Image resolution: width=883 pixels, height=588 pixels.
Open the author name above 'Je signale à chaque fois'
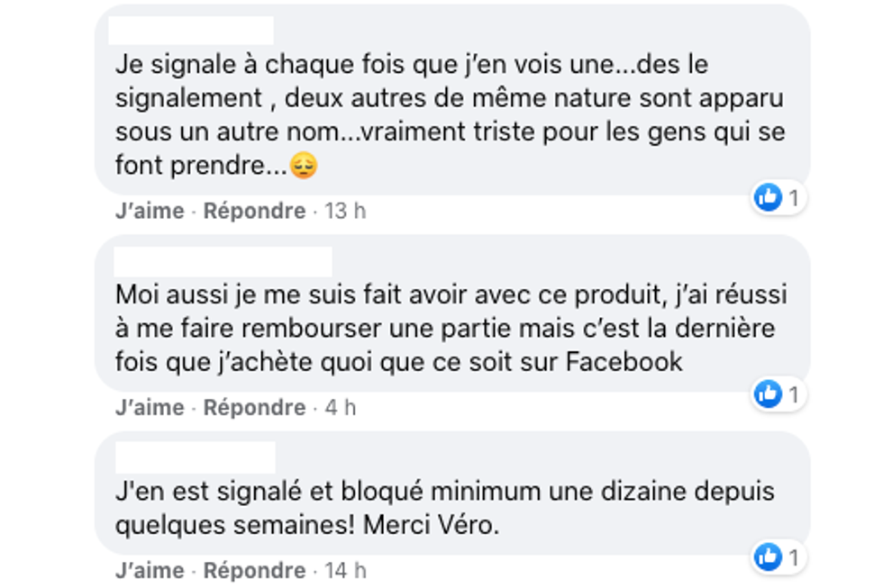190,30
